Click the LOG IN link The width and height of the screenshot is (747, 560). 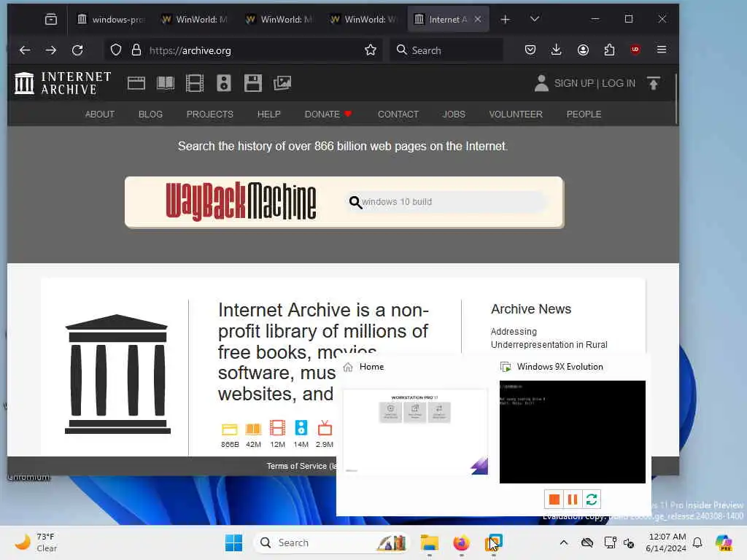[619, 83]
